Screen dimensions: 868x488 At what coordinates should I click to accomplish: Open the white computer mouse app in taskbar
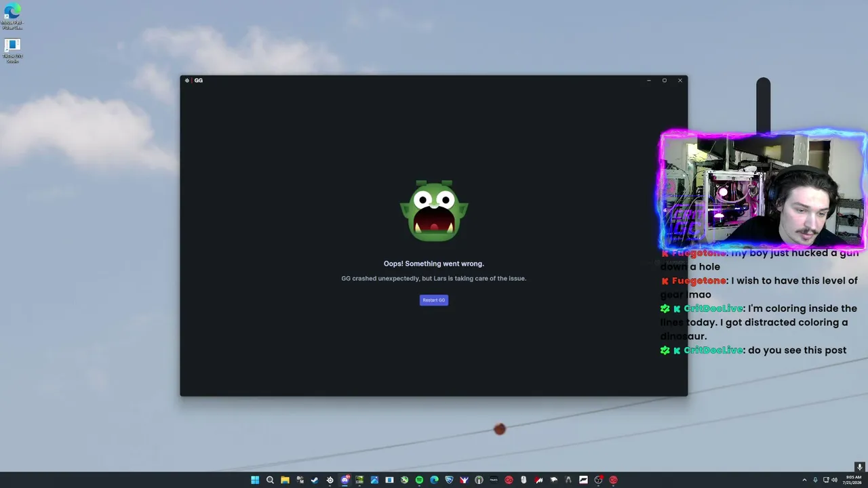tap(524, 480)
